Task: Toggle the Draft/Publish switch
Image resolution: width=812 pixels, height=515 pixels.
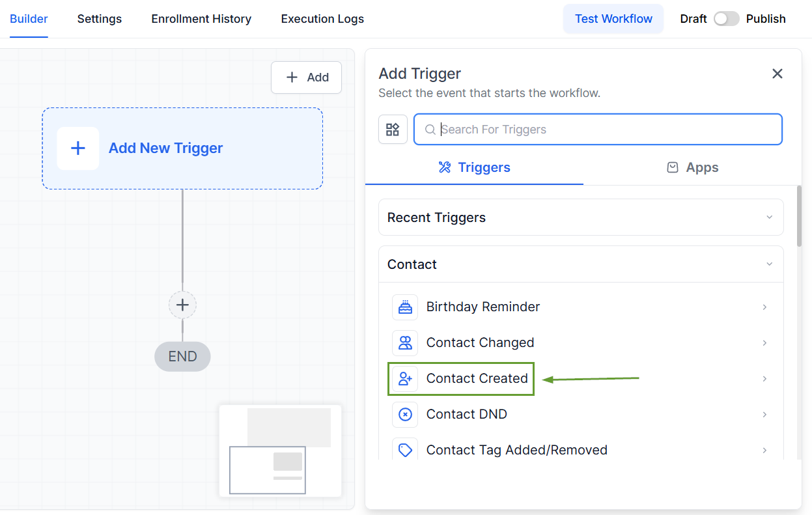Action: tap(726, 19)
